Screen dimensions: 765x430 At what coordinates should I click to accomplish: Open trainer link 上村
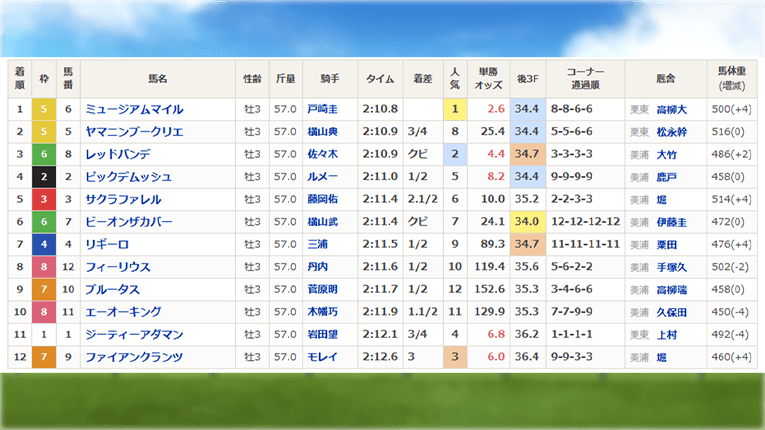[666, 335]
